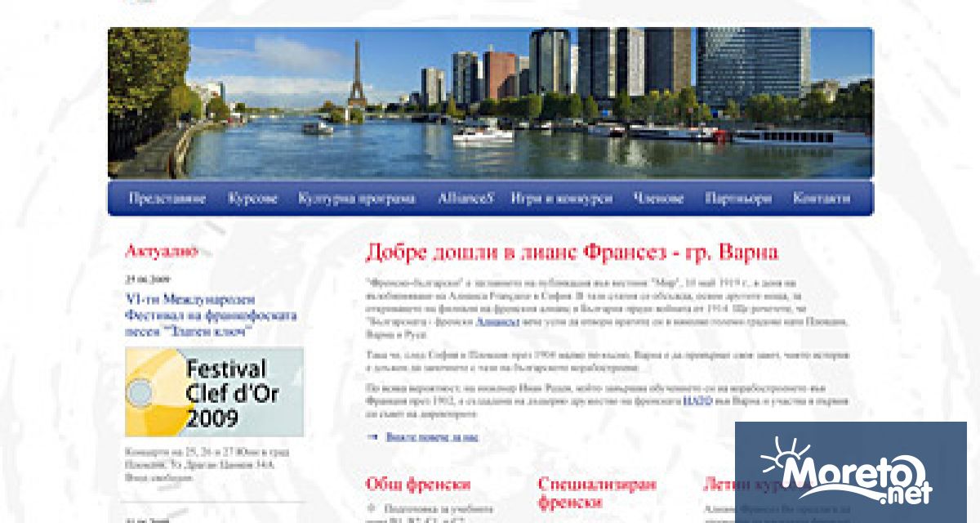Select Alliance5 in the navigation bar
This screenshot has height=523, width=980.
[465, 199]
